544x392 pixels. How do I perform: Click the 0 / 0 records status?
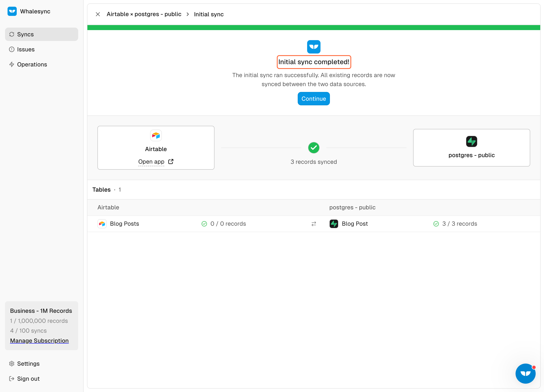(228, 224)
